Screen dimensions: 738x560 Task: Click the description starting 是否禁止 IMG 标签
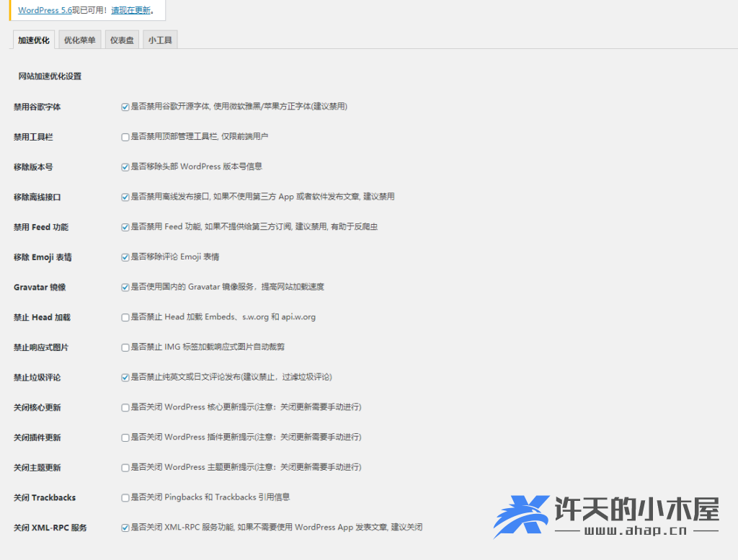208,347
